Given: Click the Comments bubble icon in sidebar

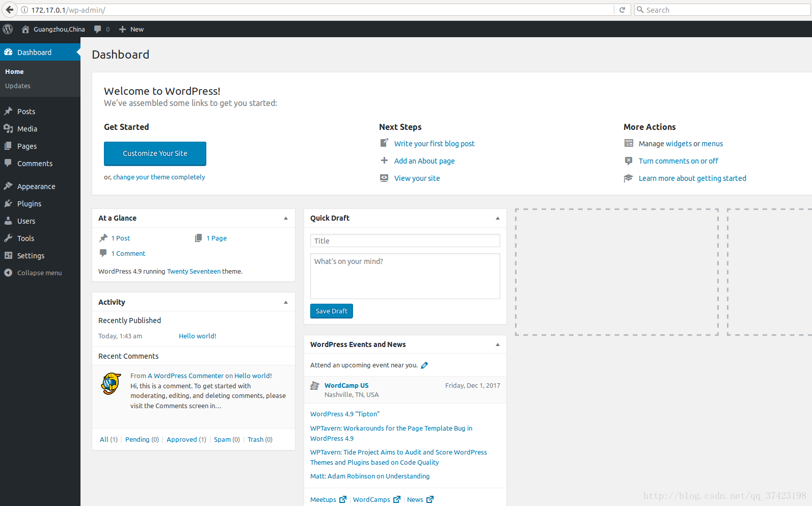Looking at the screenshot, I should click(x=8, y=163).
